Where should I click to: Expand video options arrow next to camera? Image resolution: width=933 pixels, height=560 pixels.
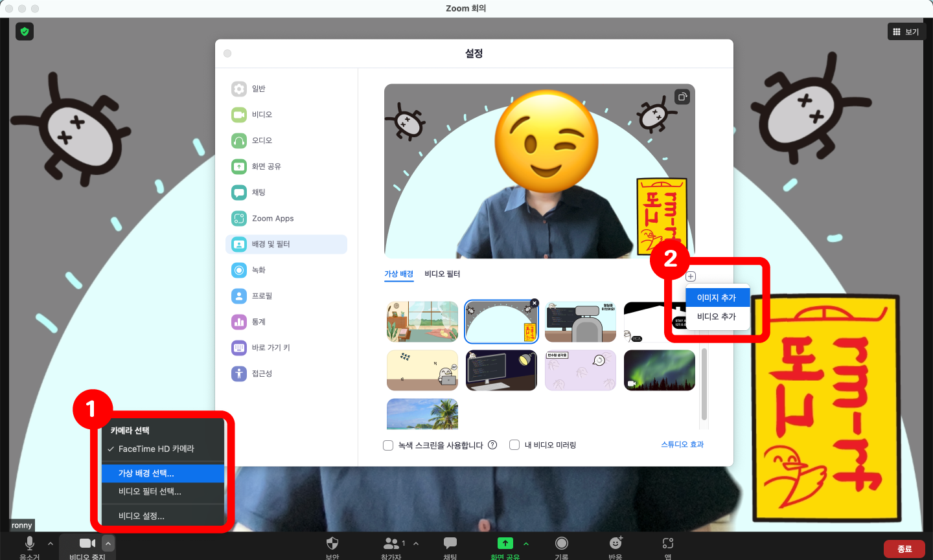click(108, 544)
